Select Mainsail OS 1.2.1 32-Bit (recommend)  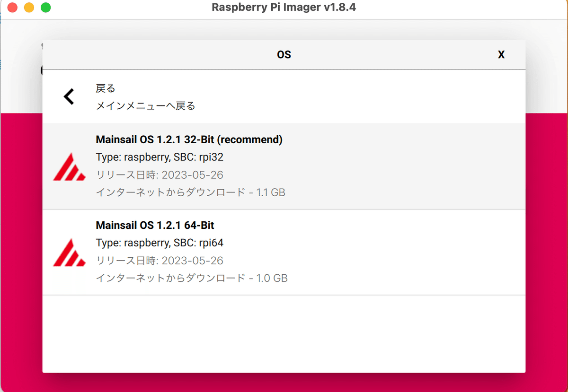point(284,166)
